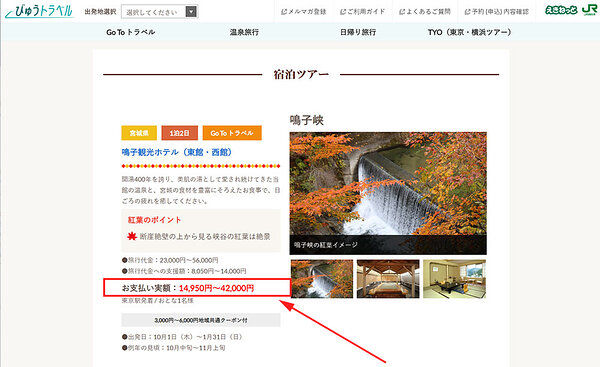Viewport: 600px width, 367px height.
Task: Open 予約(申込)内容確認 link
Action: coord(497,12)
